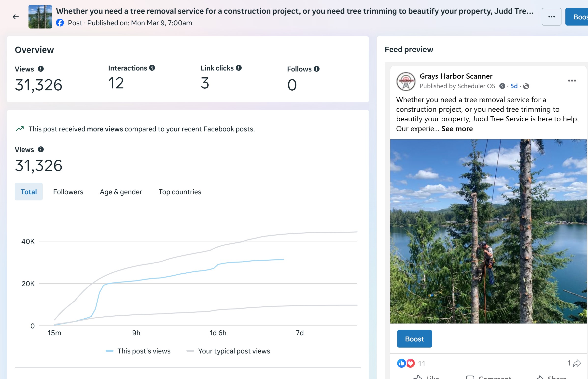Click the like and love reactions icons

406,363
